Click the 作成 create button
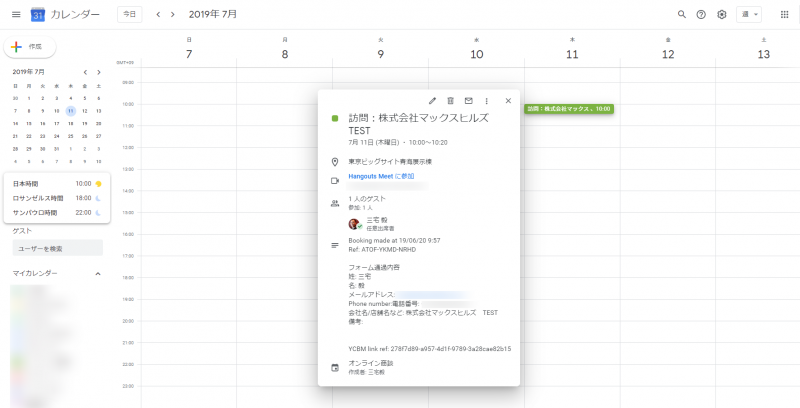The width and height of the screenshot is (800, 408). (x=30, y=47)
